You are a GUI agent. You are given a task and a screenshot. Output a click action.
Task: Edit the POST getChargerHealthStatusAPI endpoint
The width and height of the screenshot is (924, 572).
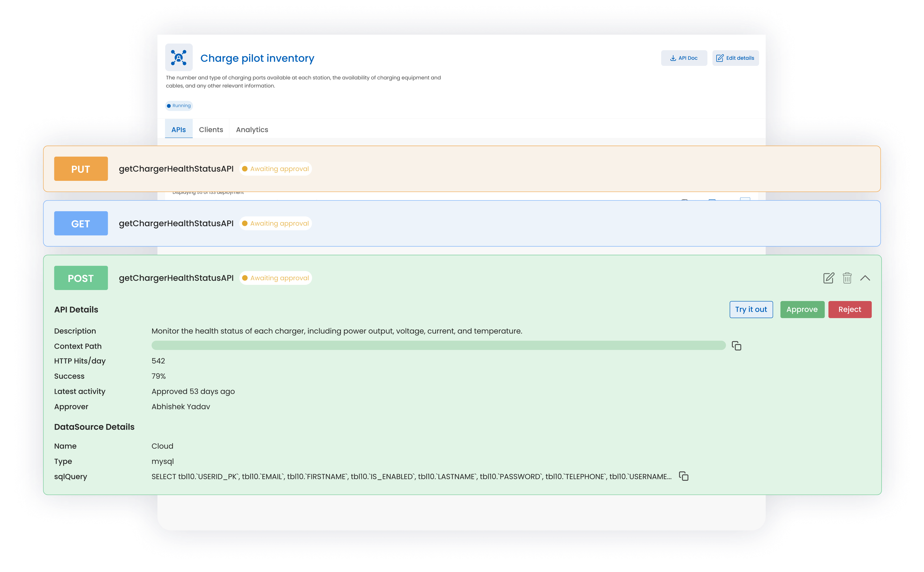pyautogui.click(x=828, y=278)
